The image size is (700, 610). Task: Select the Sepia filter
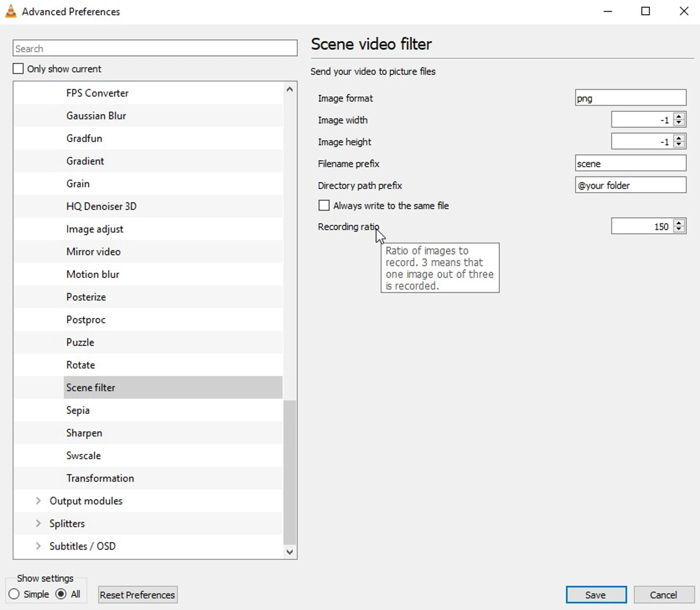(x=77, y=410)
